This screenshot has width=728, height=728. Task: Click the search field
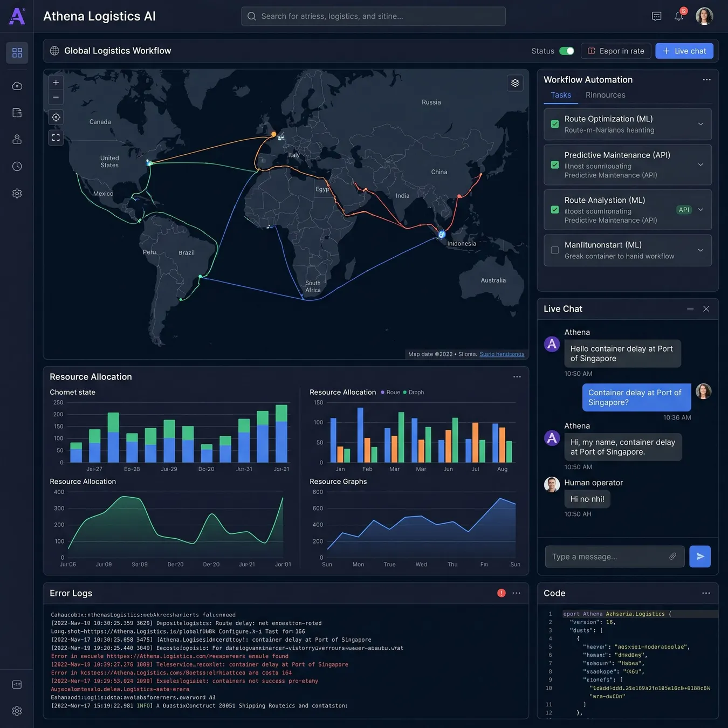click(373, 16)
